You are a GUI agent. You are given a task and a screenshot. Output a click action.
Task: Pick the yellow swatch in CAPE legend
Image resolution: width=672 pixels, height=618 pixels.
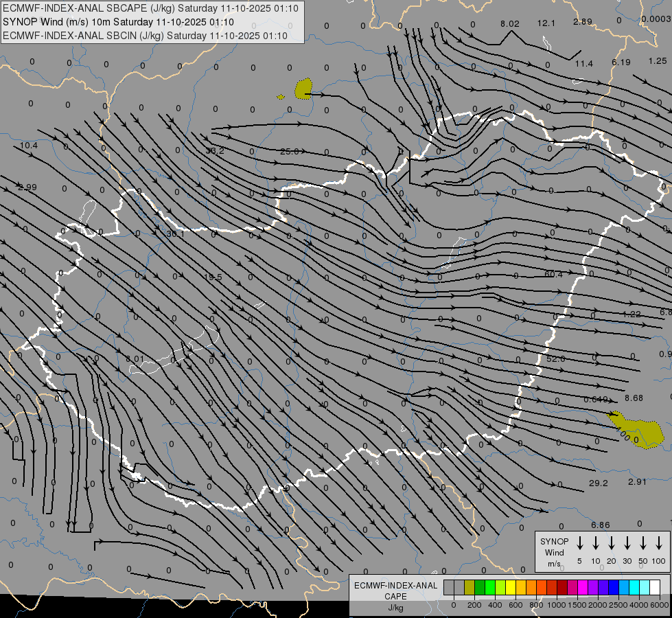(x=511, y=587)
